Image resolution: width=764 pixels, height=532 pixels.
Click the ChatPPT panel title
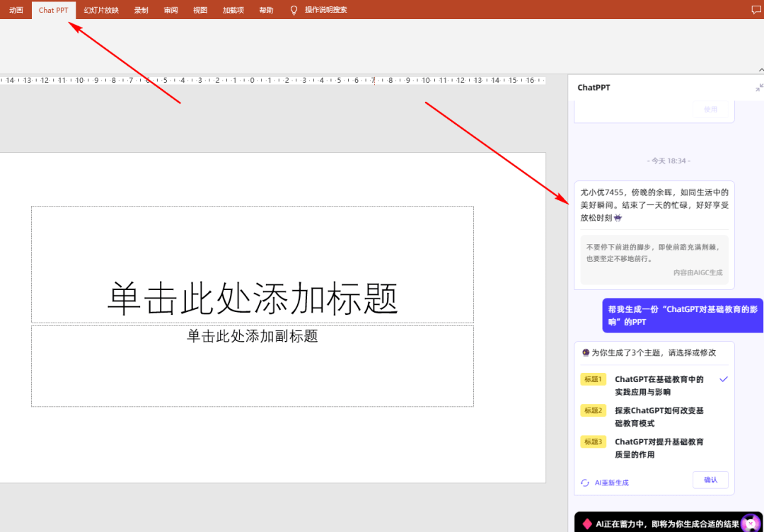pos(594,88)
